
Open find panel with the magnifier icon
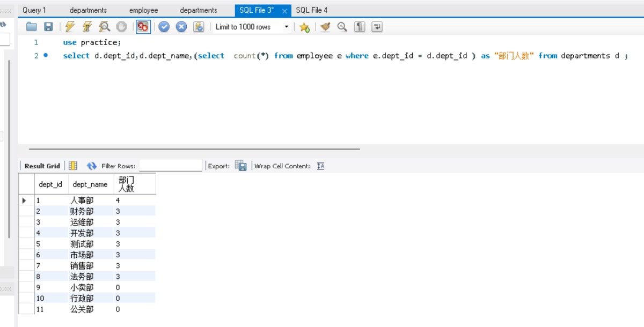click(342, 27)
